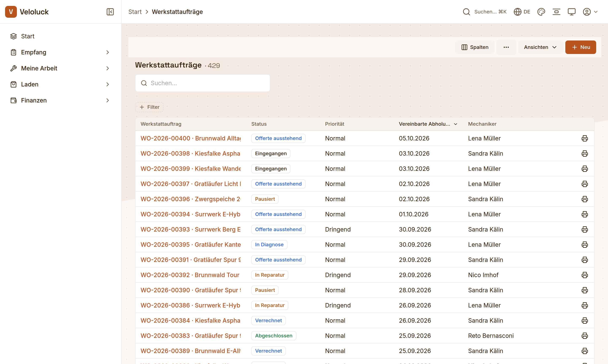Open the theme palette icon
This screenshot has width=608, height=364.
coord(541,12)
